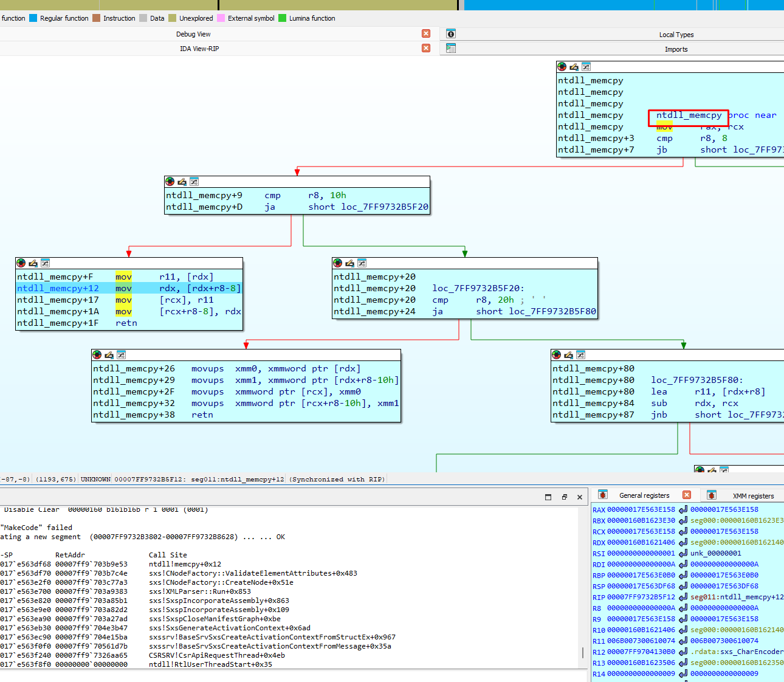784x682 pixels.
Task: Switch to the XMM registers tab
Action: (753, 496)
